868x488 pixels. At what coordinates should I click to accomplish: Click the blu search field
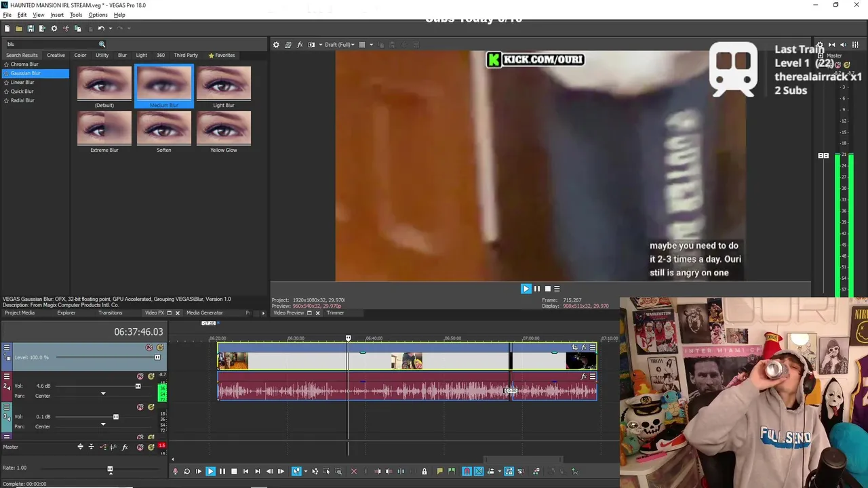[x=53, y=44]
